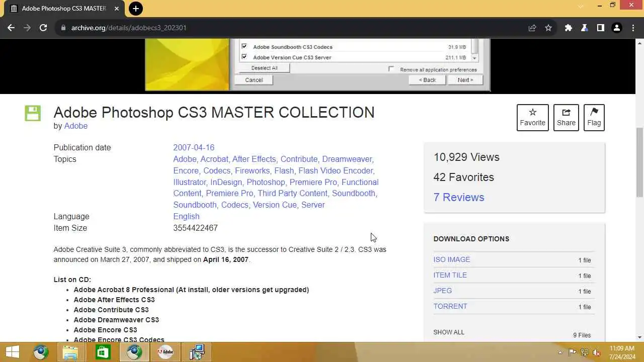Click the Next button in installer screenshot
644x362 pixels.
point(465,80)
